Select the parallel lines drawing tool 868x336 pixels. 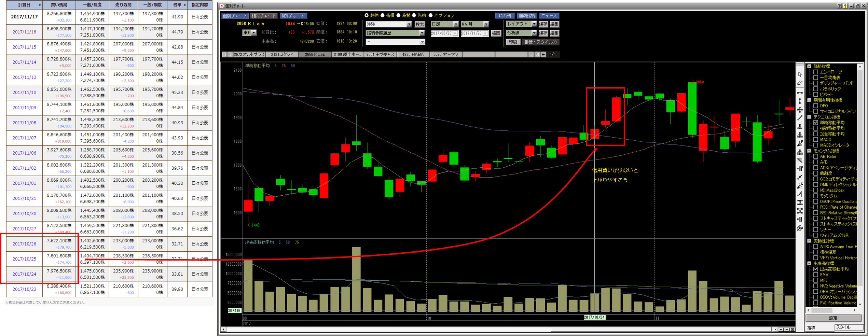point(800,160)
